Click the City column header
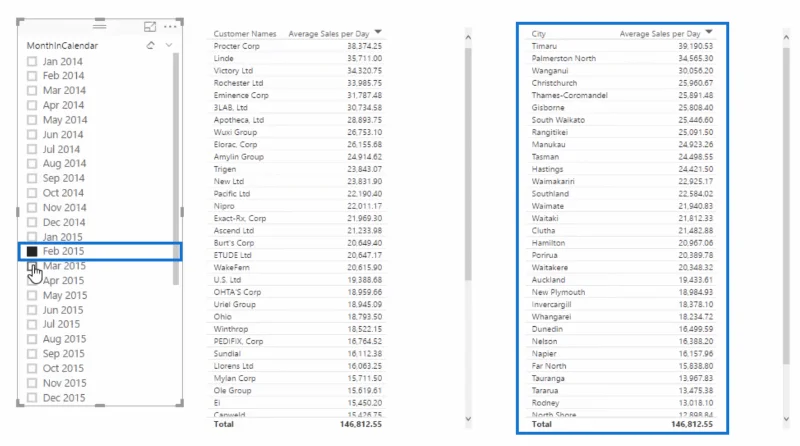Image resolution: width=800 pixels, height=446 pixels. coord(538,34)
